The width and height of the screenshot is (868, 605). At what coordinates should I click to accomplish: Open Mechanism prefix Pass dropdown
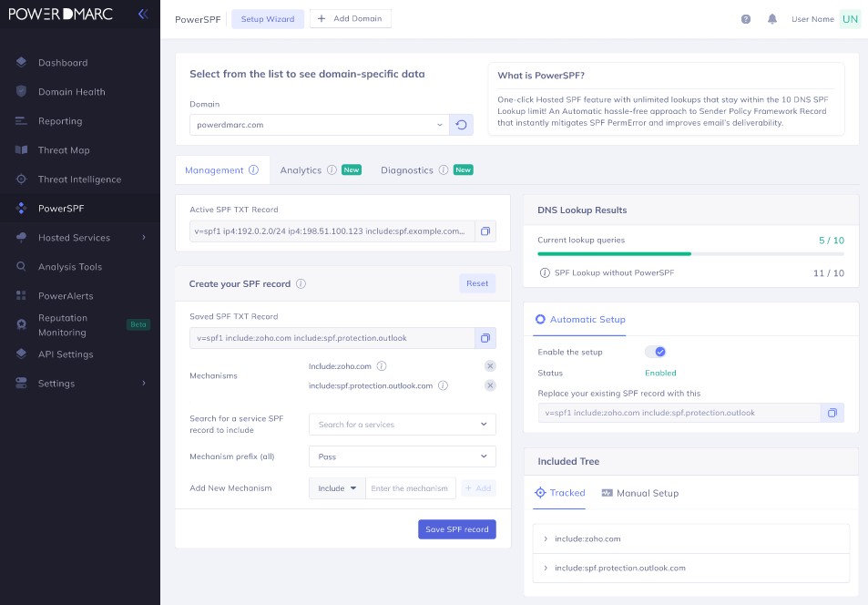(403, 456)
